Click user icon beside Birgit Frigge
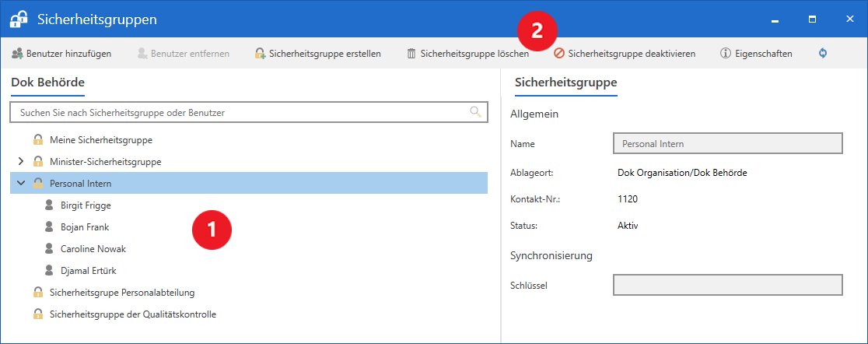Screen dimensions: 868x344 pos(49,205)
